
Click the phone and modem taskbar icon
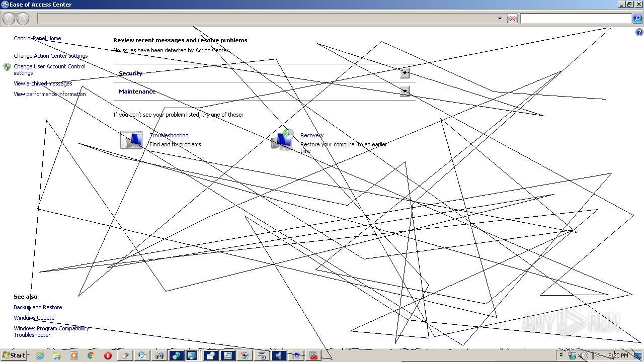coord(227,355)
